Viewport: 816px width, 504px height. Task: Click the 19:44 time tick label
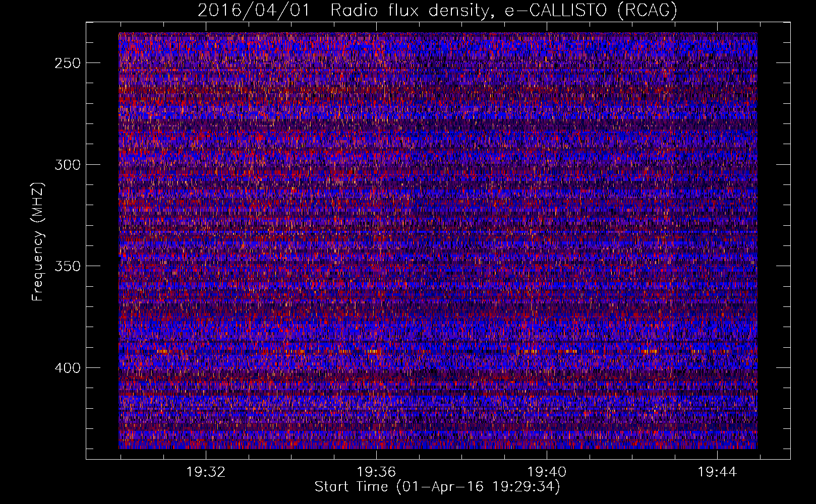(x=717, y=472)
